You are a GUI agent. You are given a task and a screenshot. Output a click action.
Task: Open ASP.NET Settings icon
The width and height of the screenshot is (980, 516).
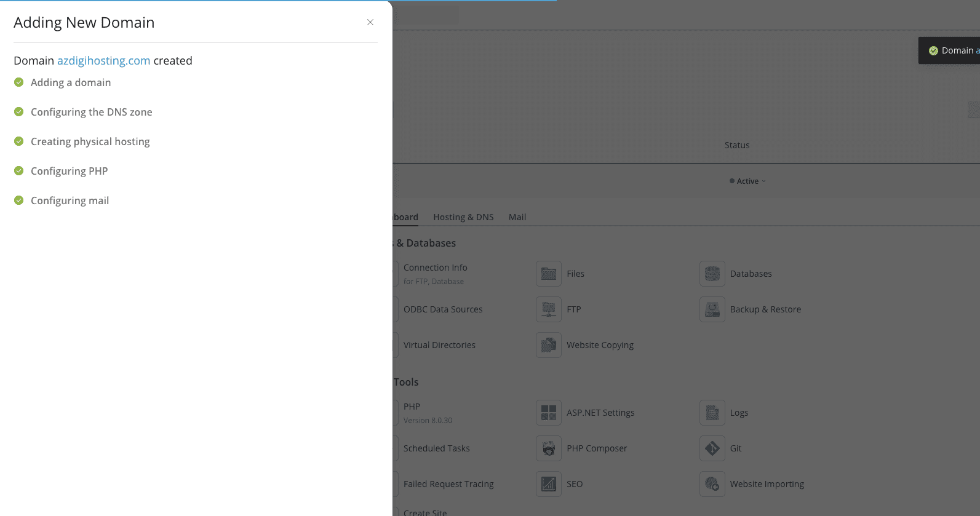pyautogui.click(x=548, y=413)
